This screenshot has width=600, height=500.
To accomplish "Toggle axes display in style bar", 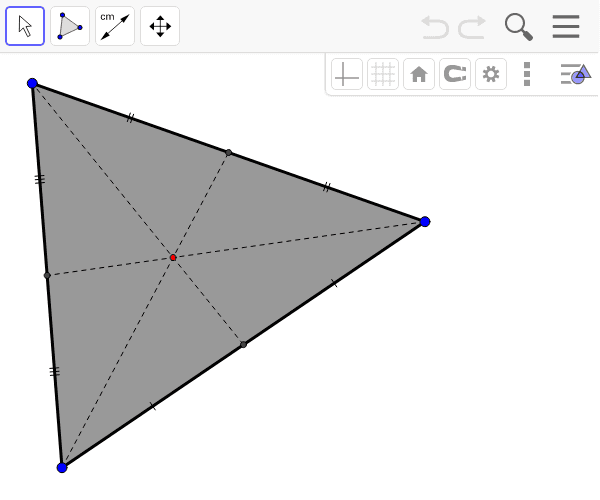I will [x=347, y=74].
